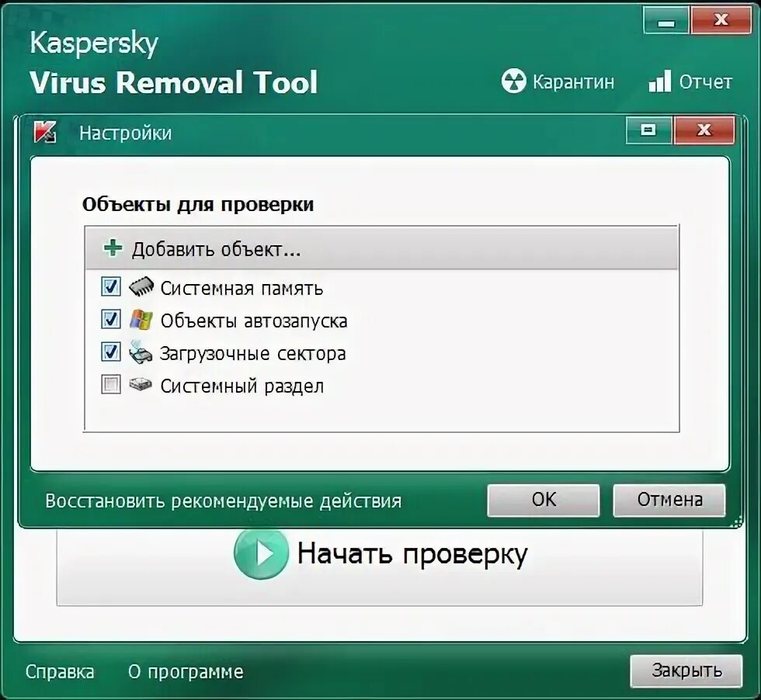Close the Настройки dialog with its X
The image size is (761, 700).
(x=704, y=130)
